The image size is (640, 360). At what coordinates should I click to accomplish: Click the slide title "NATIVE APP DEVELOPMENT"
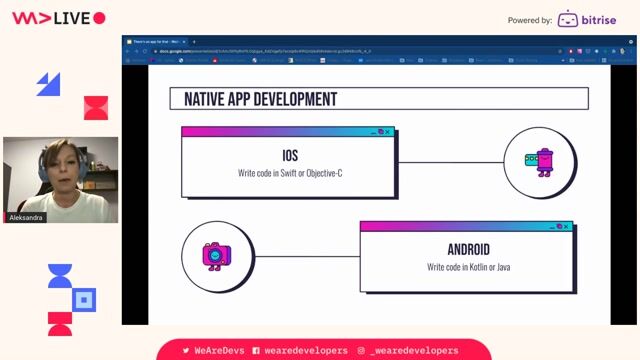pos(260,99)
